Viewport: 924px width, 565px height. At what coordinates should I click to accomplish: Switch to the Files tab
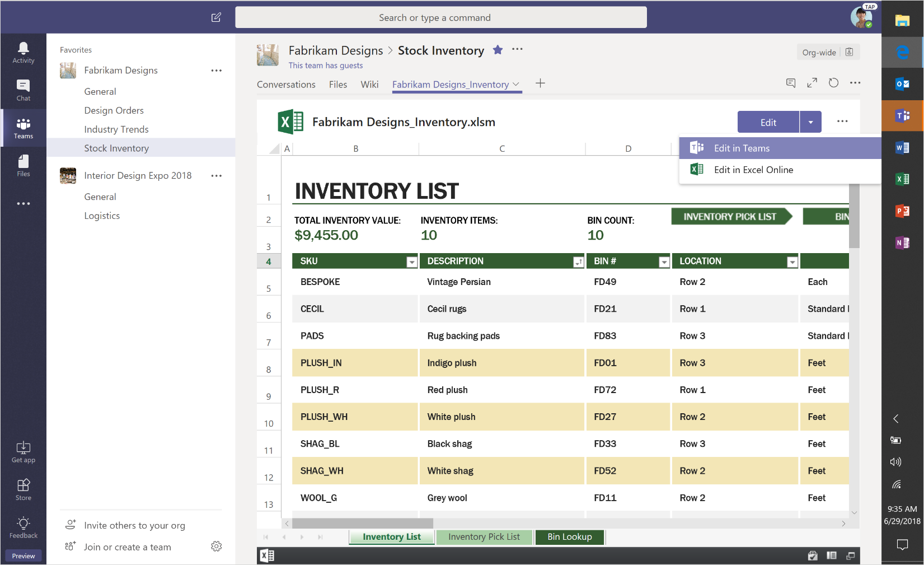(338, 85)
